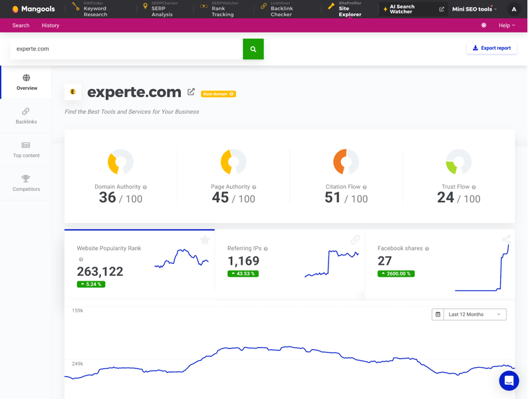Click the Domain Authority help icon

[x=145, y=188]
